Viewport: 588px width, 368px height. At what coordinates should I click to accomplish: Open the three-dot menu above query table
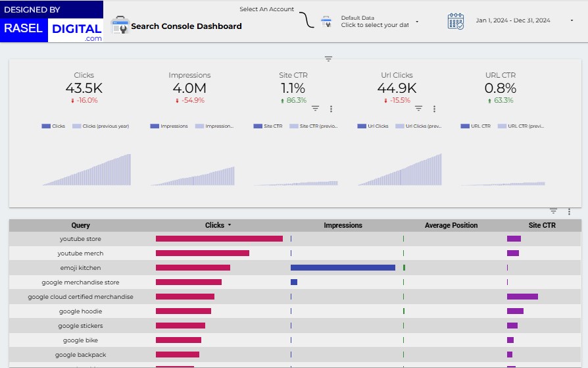coord(569,211)
